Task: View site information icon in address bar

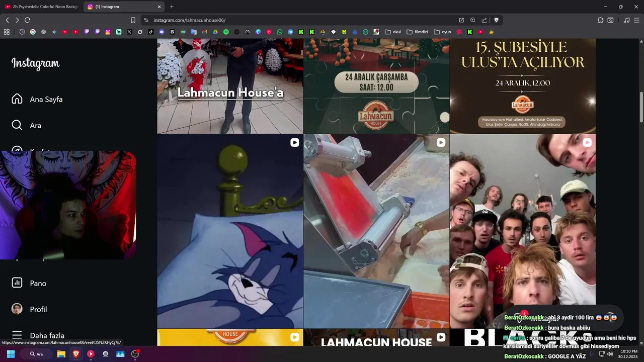Action: click(146, 20)
